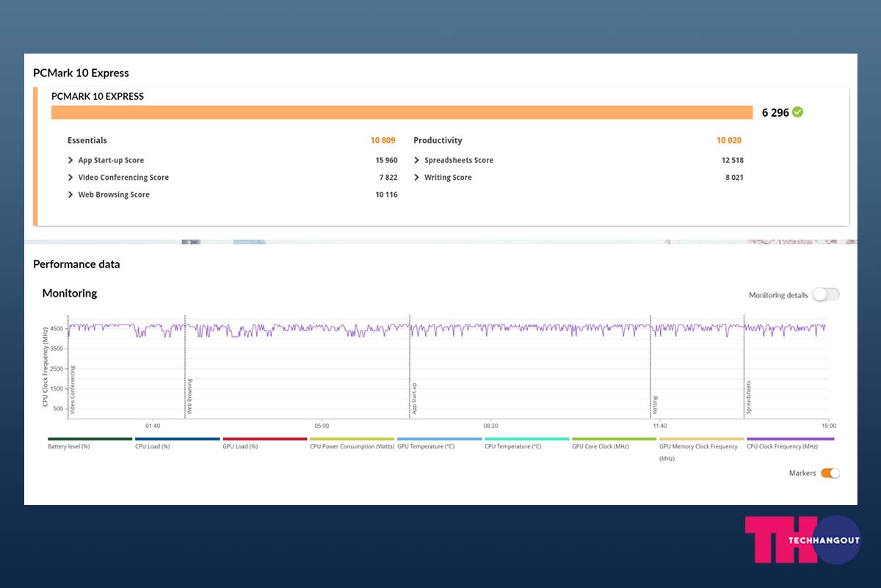Click the orange PCMark 10 Express score bar

pyautogui.click(x=402, y=112)
